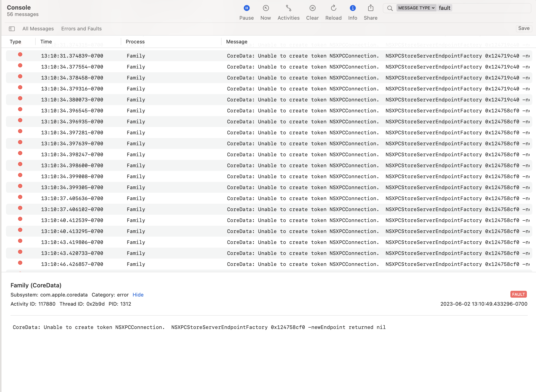Hide the subsystem details link
This screenshot has width=536, height=392.
pyautogui.click(x=138, y=295)
